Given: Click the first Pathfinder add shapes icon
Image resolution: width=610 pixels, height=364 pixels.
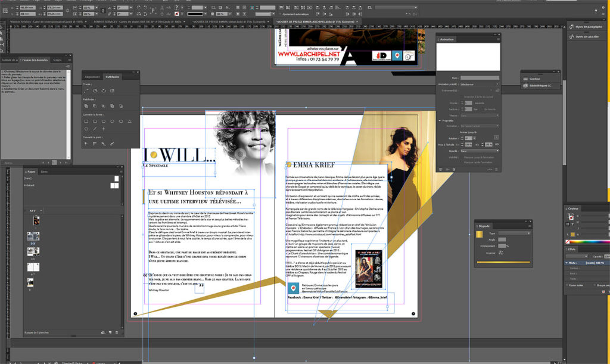Looking at the screenshot, I should point(86,105).
